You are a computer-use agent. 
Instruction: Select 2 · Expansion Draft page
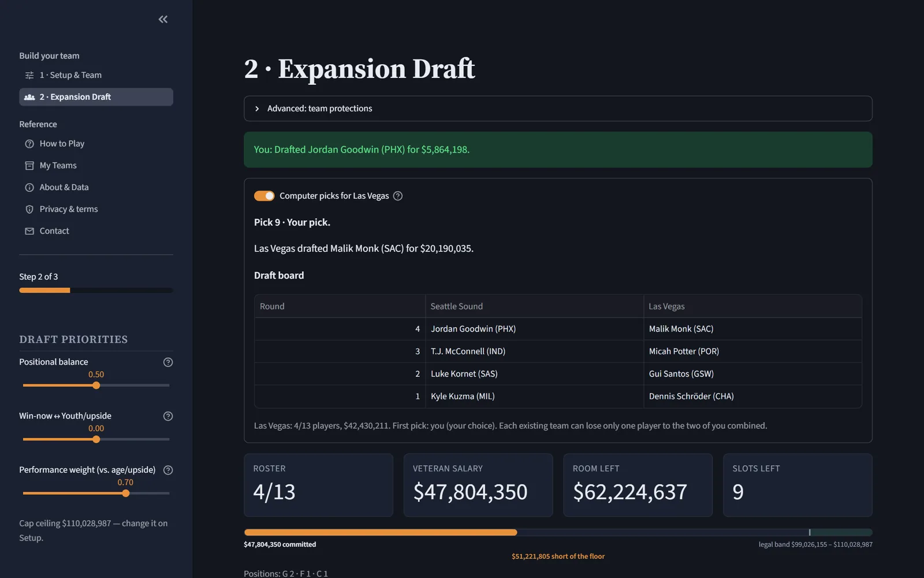96,97
